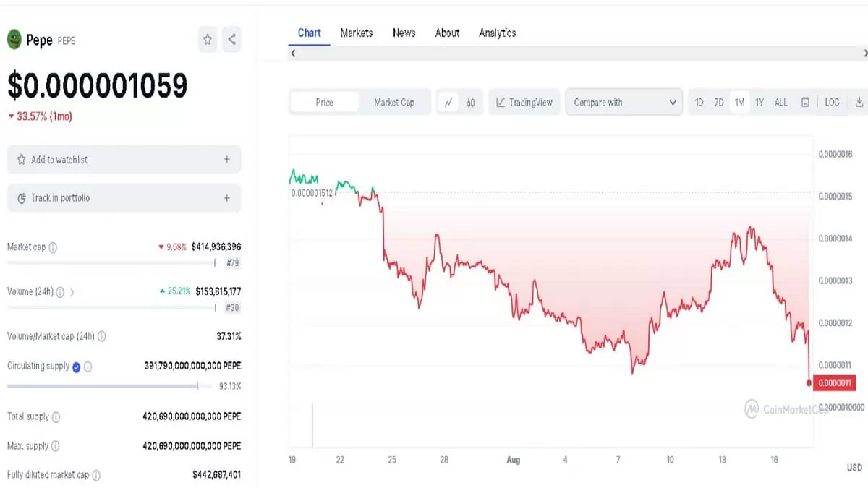
Task: Click Add to watchlist
Action: coord(124,159)
